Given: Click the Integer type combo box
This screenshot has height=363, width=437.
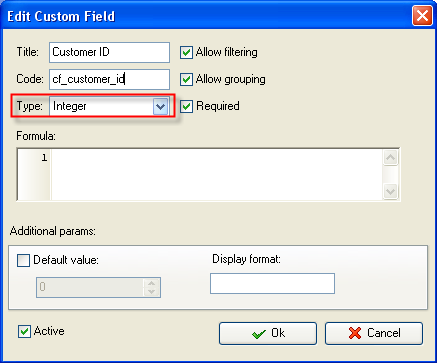Looking at the screenshot, I should coord(109,106).
